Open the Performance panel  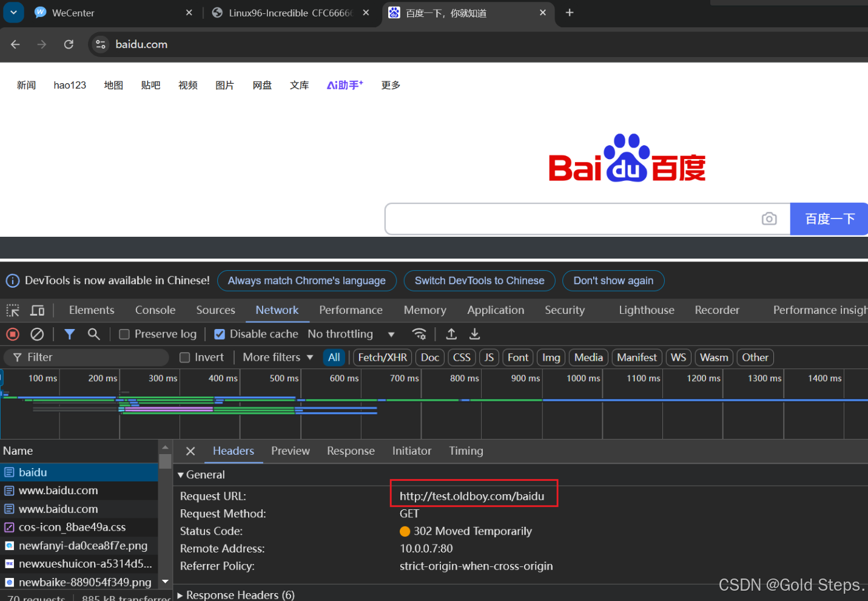click(x=351, y=310)
